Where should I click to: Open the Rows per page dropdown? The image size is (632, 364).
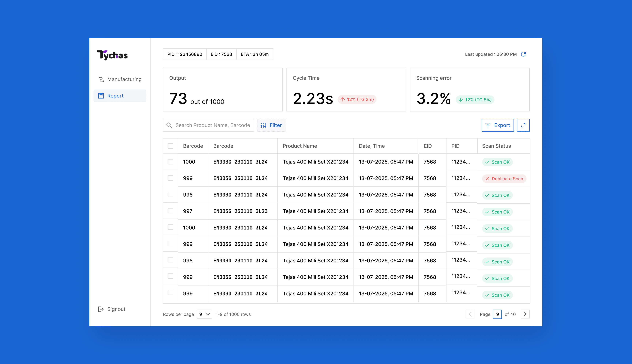(x=204, y=314)
